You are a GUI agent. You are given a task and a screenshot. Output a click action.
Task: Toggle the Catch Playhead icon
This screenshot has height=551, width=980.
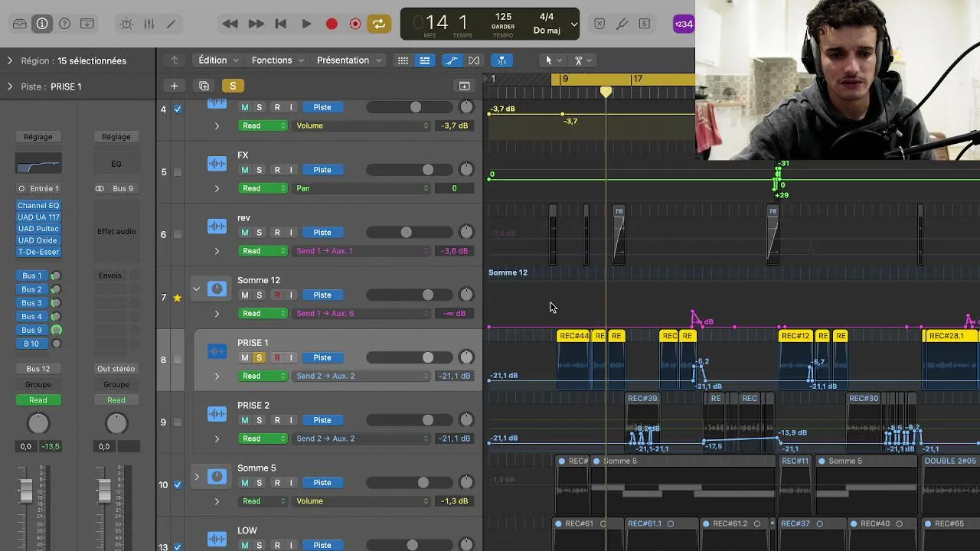pyautogui.click(x=501, y=60)
